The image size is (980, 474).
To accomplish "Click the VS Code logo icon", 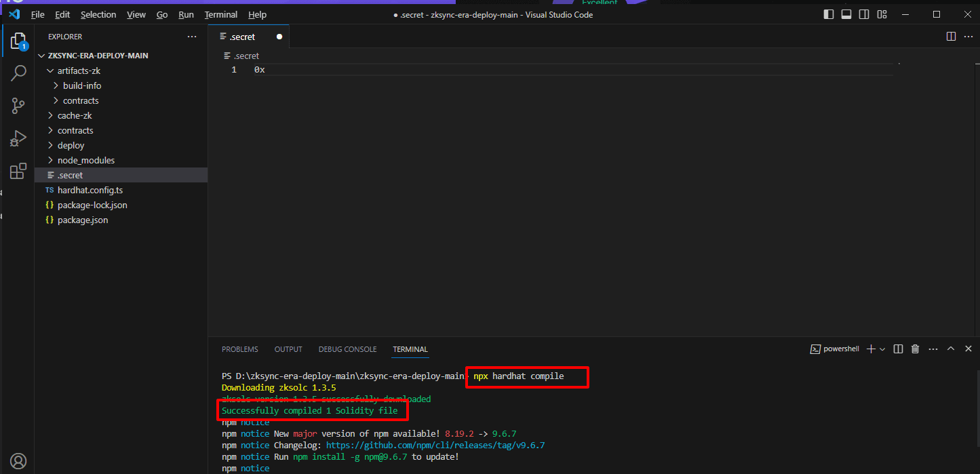I will coord(14,14).
